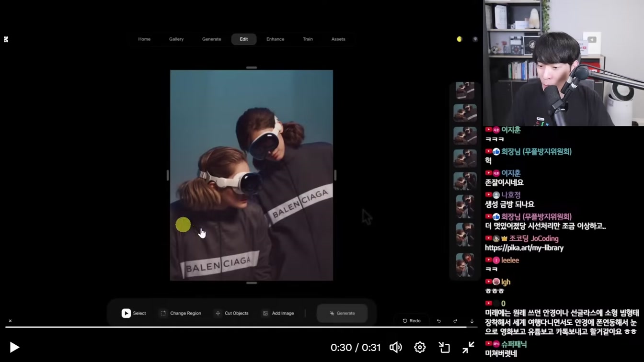644x362 pixels.
Task: Click username lgh in chat
Action: 506,282
